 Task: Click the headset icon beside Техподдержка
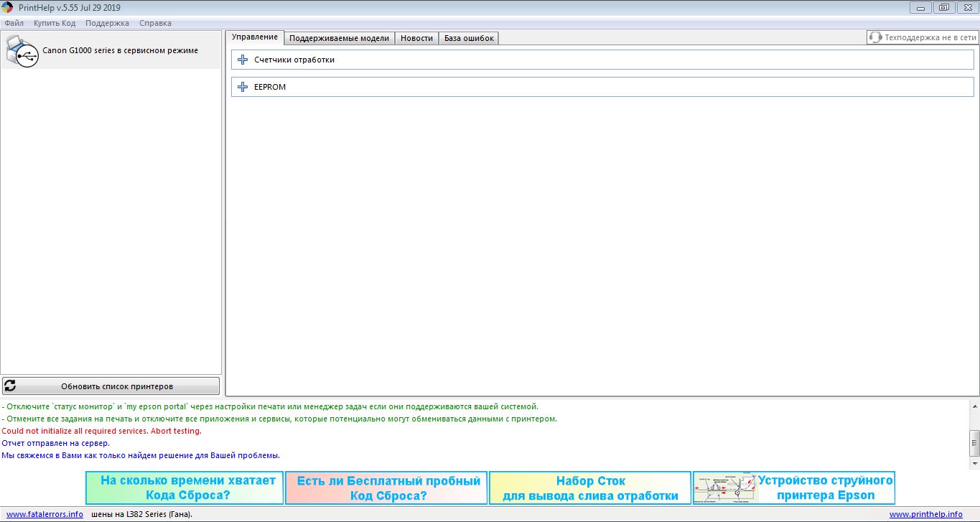pyautogui.click(x=875, y=37)
